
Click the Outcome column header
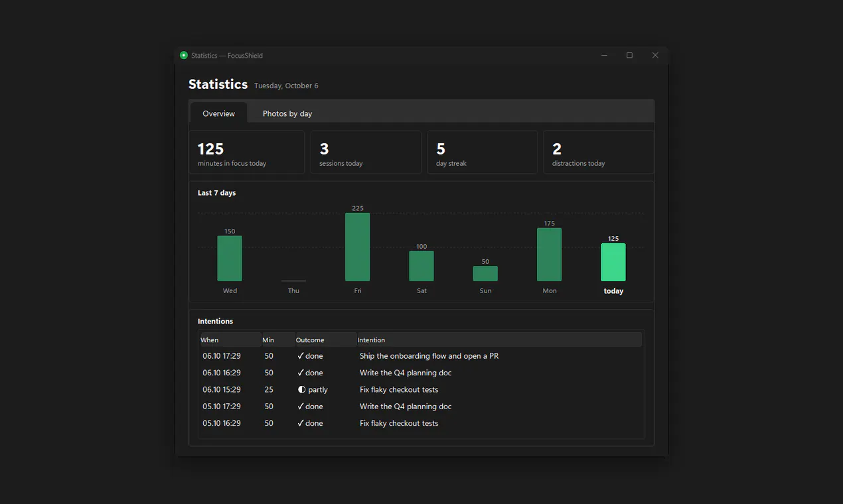point(327,340)
